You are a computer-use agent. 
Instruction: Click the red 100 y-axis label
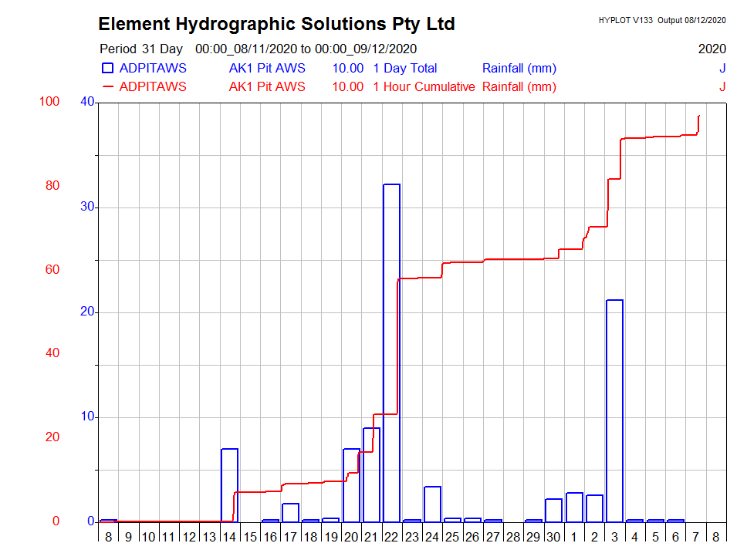49,102
